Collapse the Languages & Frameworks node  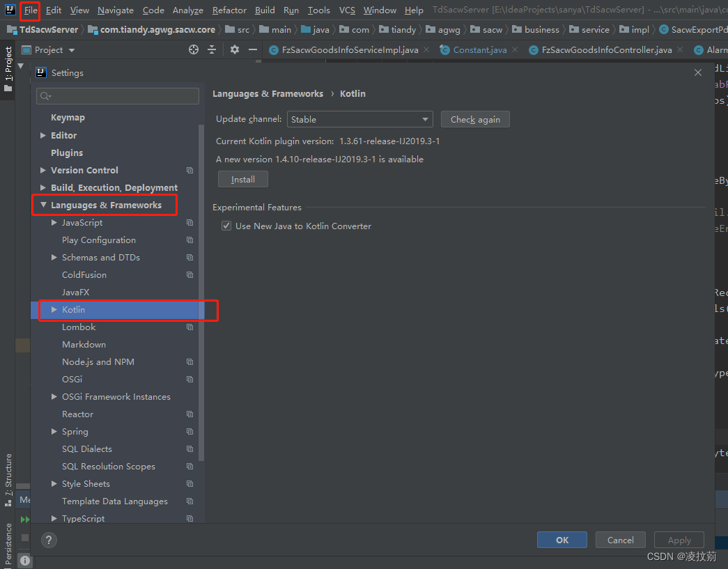pyautogui.click(x=43, y=205)
